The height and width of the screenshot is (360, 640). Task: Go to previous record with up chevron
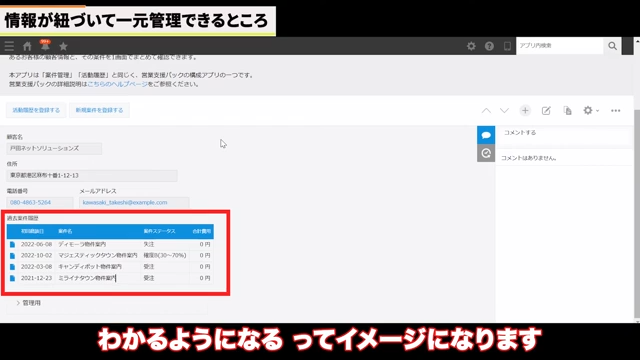[486, 111]
